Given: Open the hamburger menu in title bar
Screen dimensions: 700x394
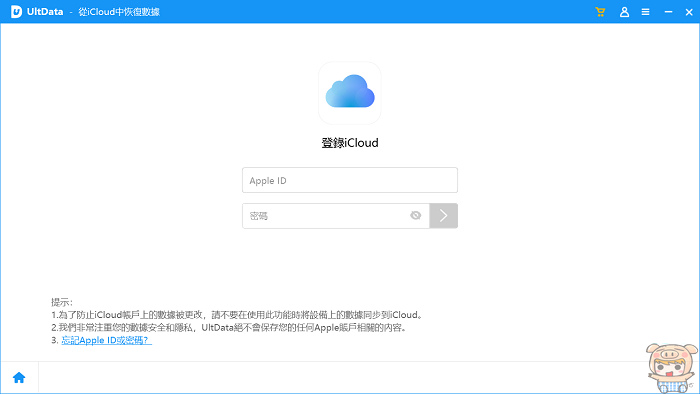Looking at the screenshot, I should tap(646, 12).
